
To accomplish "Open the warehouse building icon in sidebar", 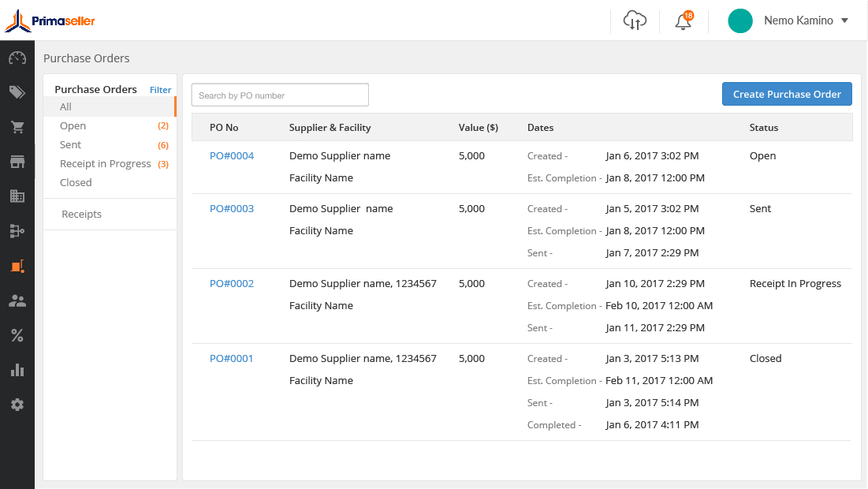I will tap(17, 196).
